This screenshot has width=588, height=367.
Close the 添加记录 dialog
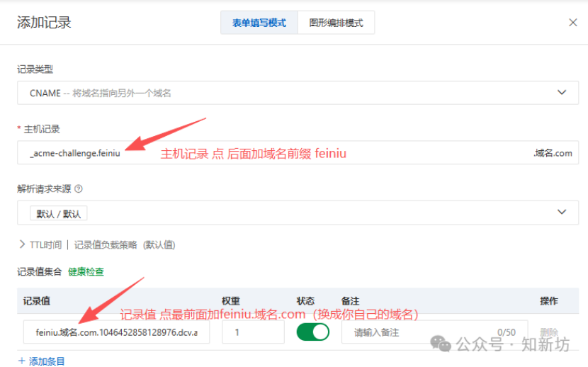tap(572, 23)
